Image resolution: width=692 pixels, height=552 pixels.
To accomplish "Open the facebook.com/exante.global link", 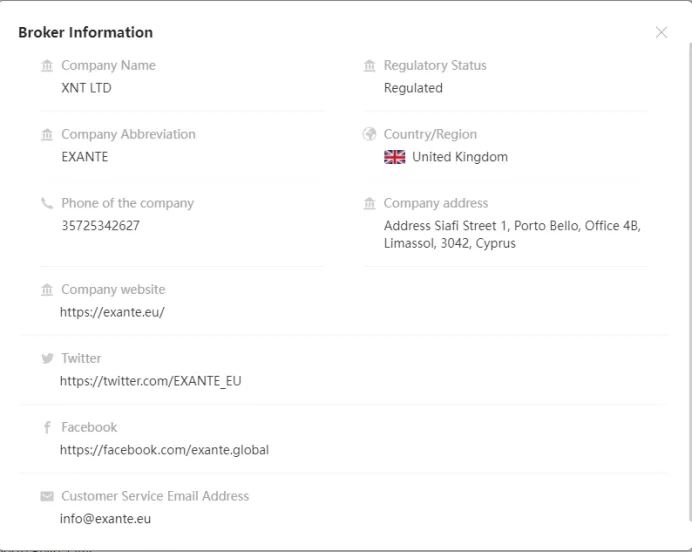I will pyautogui.click(x=164, y=450).
